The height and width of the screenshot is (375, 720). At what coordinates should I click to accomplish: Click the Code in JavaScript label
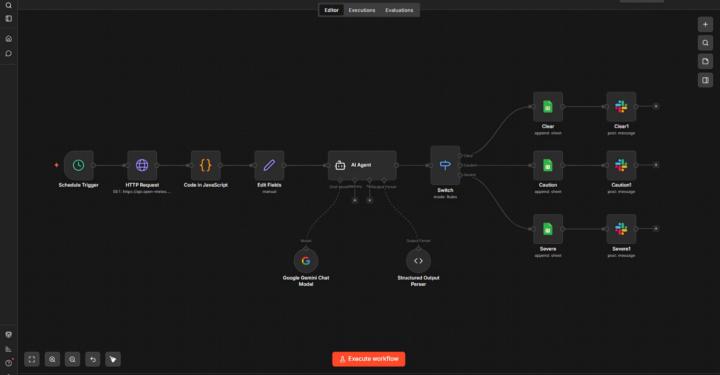[x=206, y=185]
